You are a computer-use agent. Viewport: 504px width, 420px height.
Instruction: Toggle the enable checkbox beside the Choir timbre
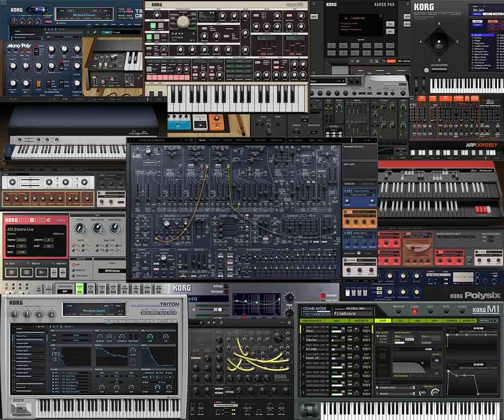(x=327, y=327)
